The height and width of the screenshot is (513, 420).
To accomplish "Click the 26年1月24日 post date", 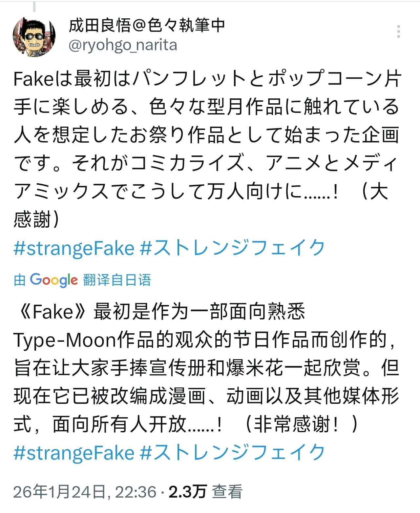I will click(59, 492).
